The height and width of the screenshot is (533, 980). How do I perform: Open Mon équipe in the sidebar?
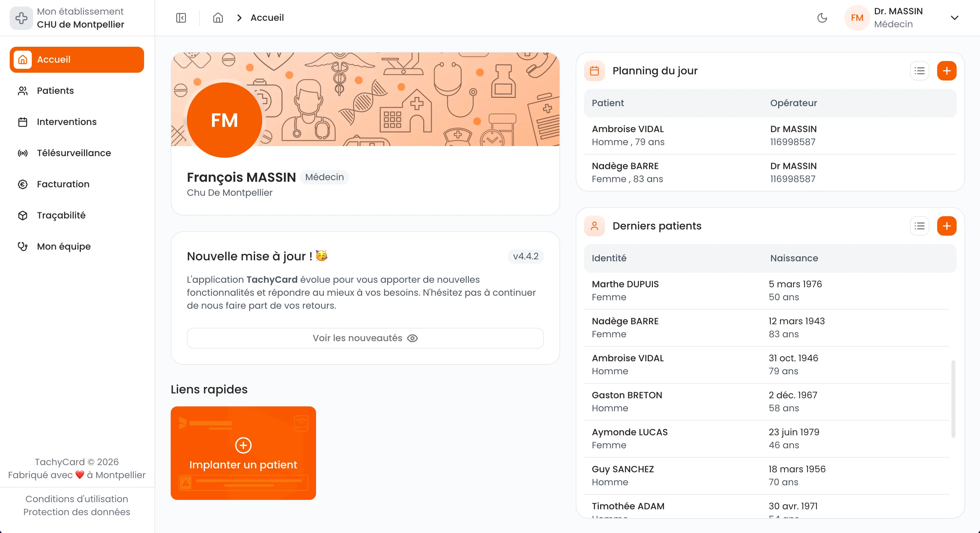pos(77,247)
